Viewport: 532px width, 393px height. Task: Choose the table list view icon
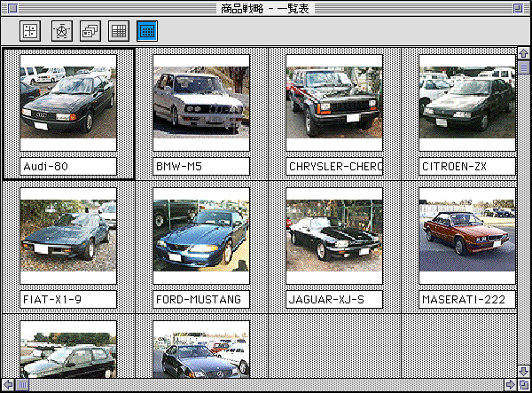click(119, 31)
